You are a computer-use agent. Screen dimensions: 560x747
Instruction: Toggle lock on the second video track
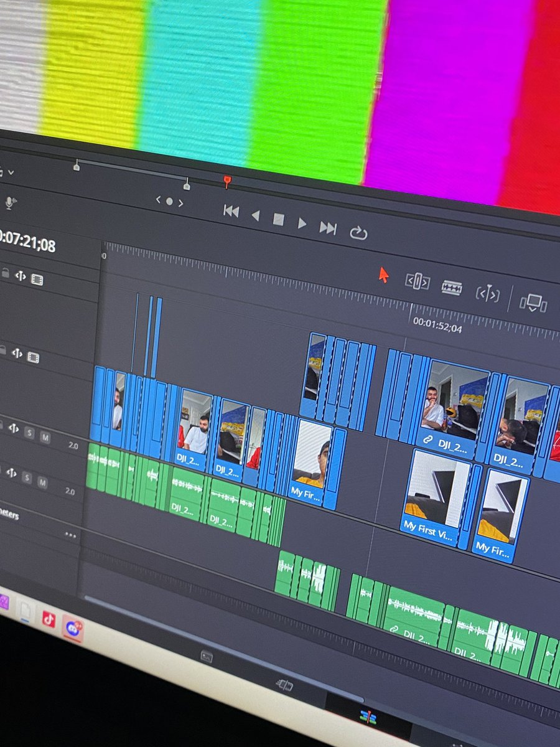(x=3, y=352)
